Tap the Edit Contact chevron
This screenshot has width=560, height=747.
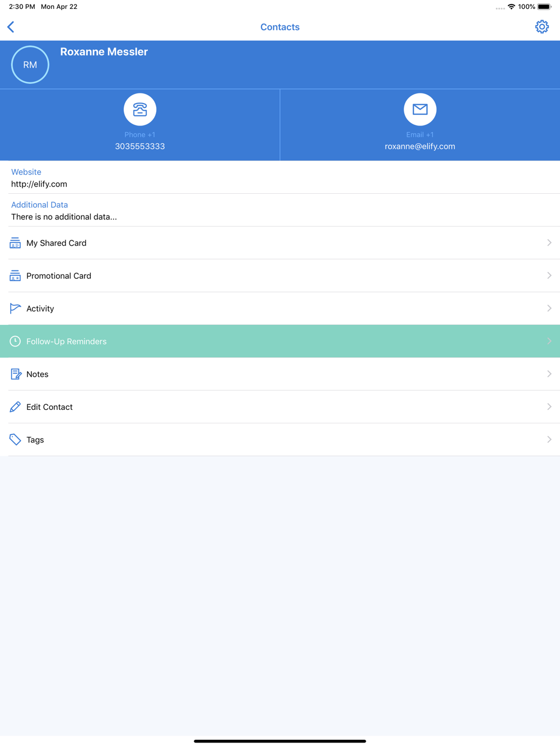[549, 407]
